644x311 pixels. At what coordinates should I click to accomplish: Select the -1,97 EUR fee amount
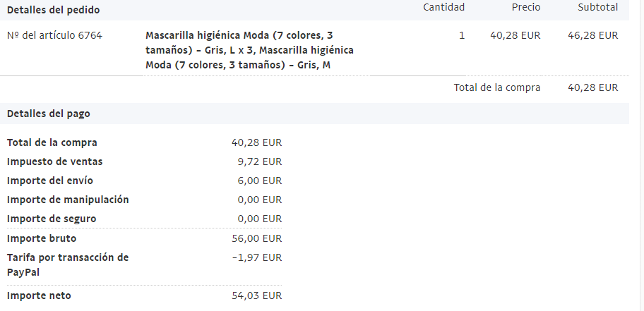coord(257,257)
